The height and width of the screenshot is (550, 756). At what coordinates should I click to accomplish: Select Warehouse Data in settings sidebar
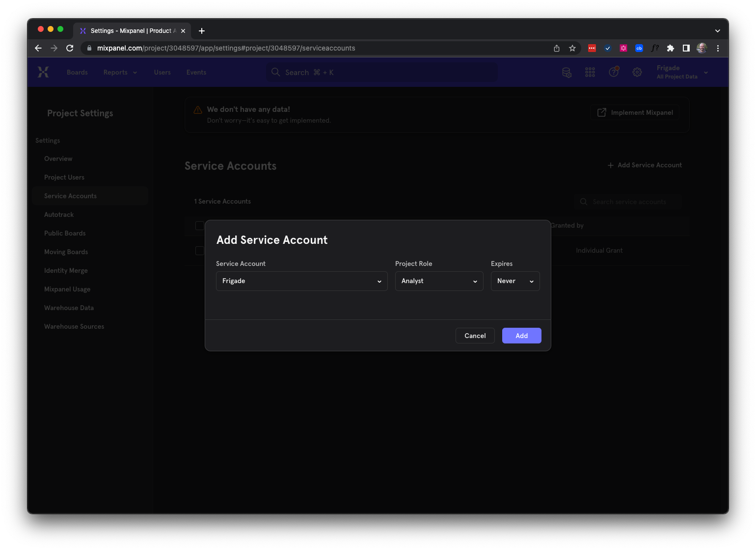69,308
